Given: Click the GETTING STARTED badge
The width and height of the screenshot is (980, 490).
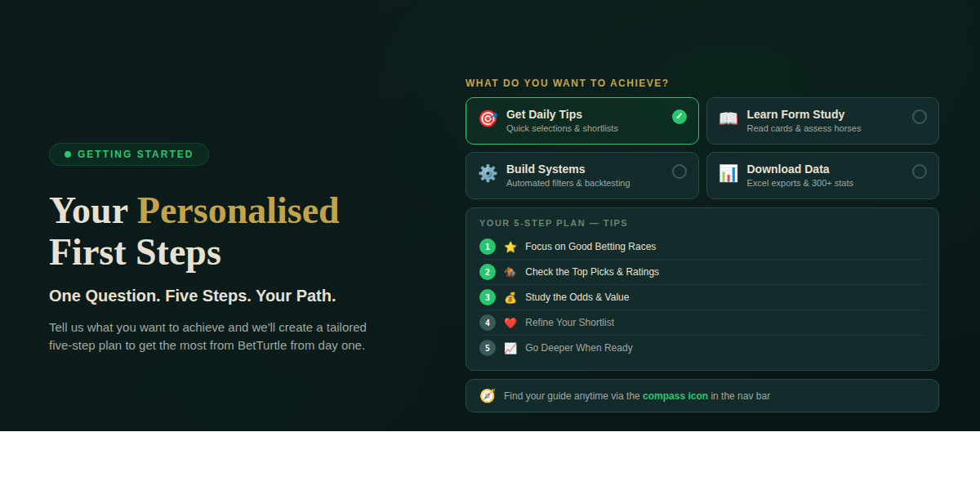Looking at the screenshot, I should coord(128,154).
